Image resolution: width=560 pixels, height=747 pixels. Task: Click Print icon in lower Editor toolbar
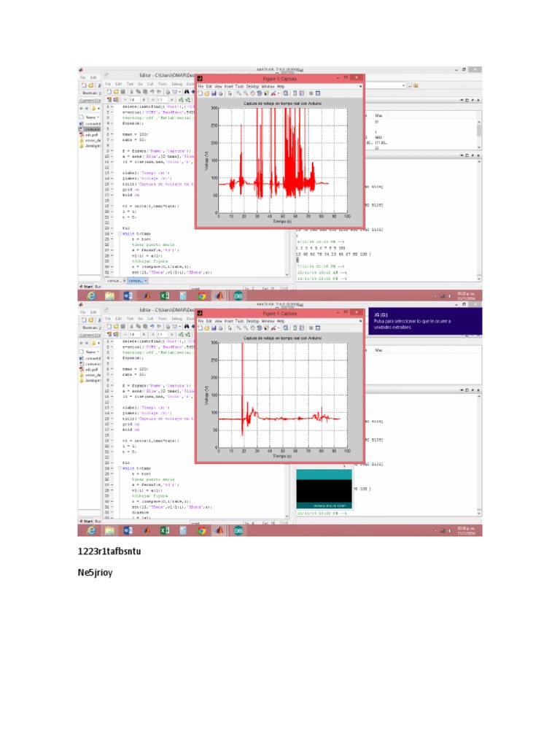(167, 326)
